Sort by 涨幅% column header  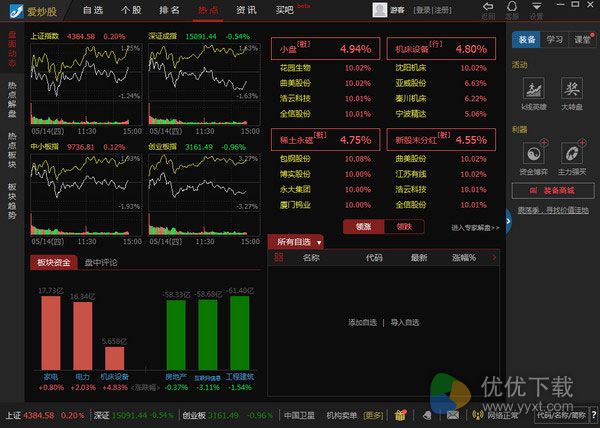(x=464, y=258)
